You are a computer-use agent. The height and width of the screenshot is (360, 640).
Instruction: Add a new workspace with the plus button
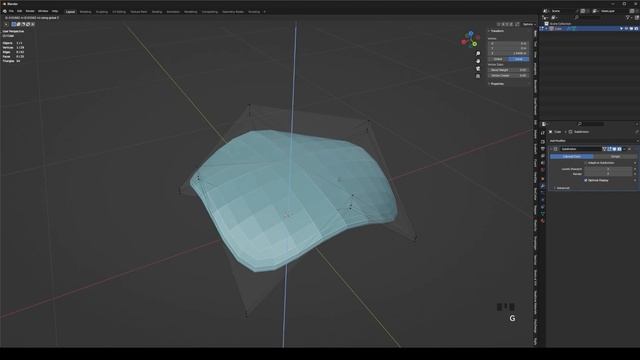coord(264,12)
